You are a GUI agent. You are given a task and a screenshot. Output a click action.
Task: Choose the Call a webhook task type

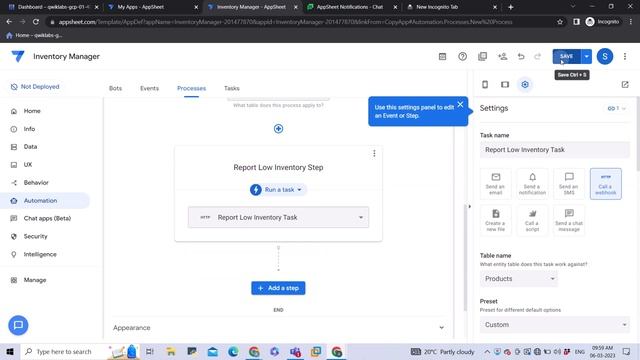pyautogui.click(x=606, y=184)
